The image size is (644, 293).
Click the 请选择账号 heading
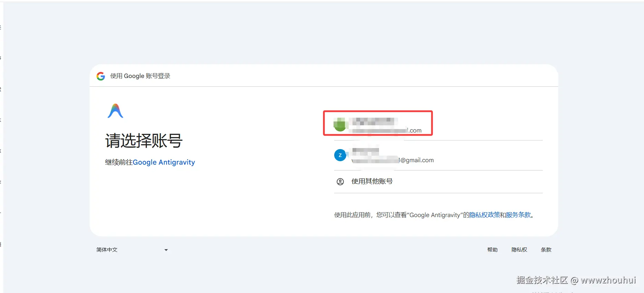pos(144,141)
